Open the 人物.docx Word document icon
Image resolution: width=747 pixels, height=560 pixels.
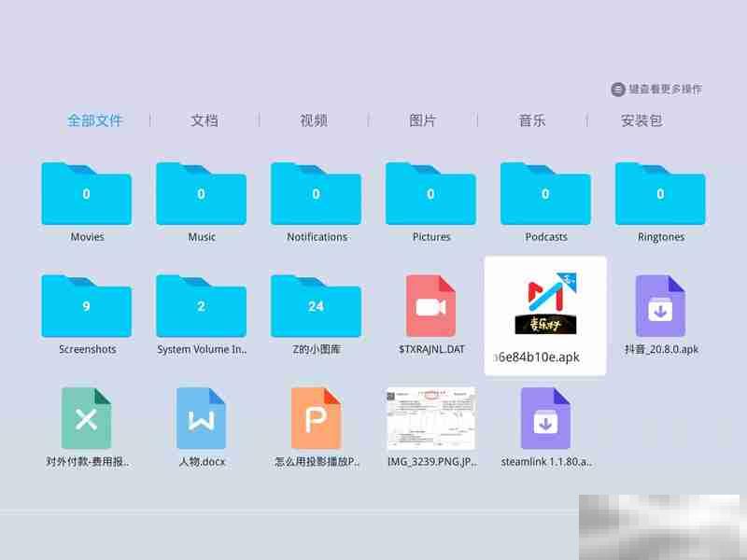pyautogui.click(x=202, y=420)
